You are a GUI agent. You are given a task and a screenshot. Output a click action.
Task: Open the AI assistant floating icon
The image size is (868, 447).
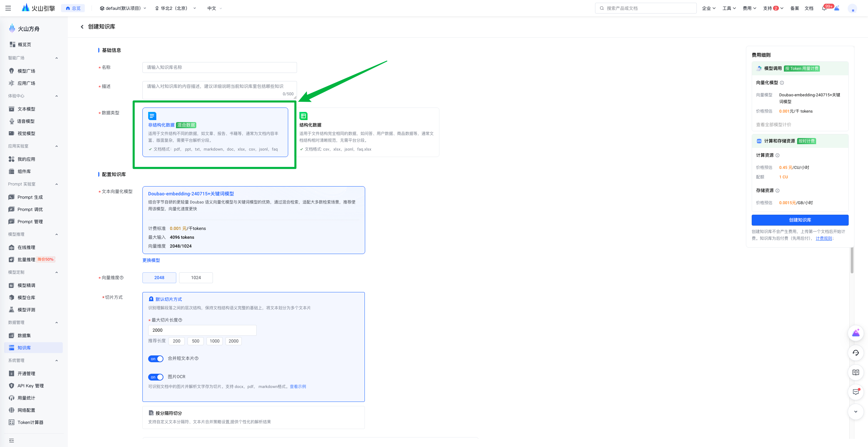click(x=856, y=333)
